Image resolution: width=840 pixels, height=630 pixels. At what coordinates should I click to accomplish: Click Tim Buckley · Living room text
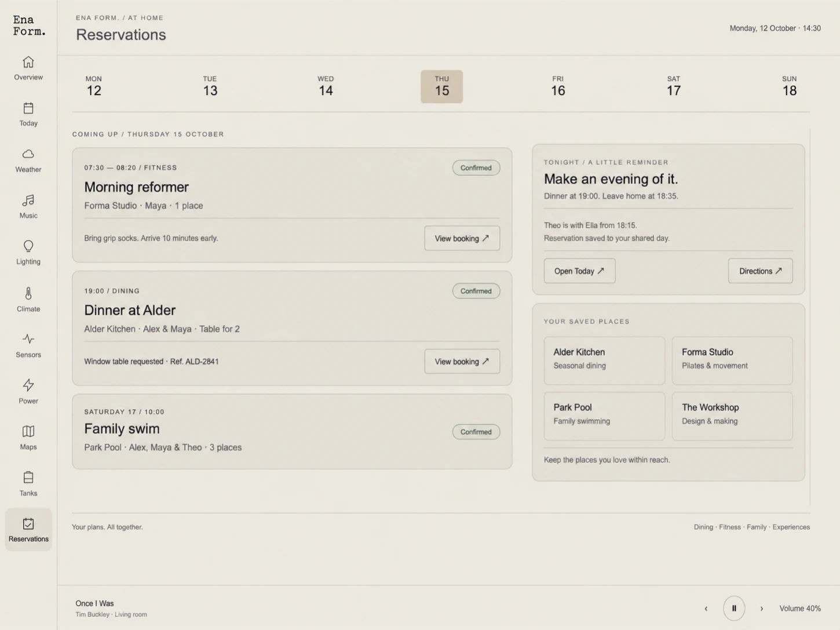click(x=111, y=614)
